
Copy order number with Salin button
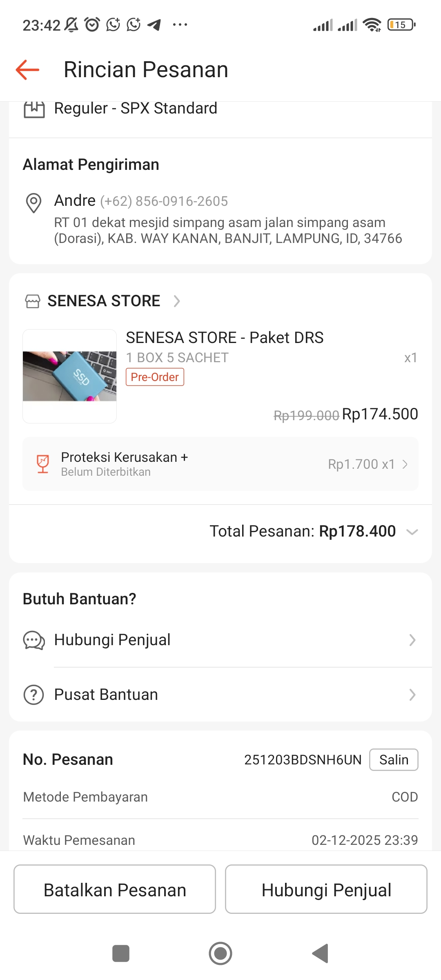(394, 759)
